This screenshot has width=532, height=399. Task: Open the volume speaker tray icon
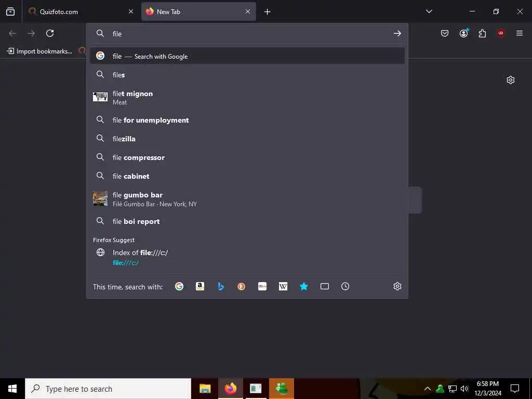464,389
